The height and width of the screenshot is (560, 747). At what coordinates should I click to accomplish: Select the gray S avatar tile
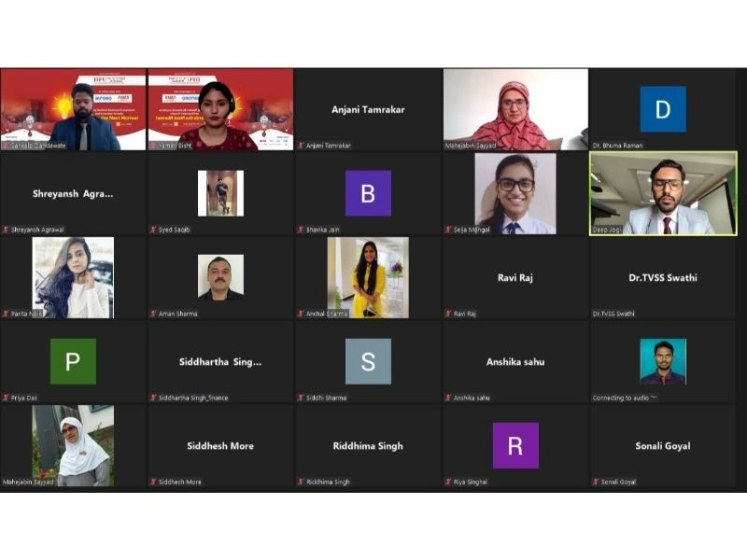tap(368, 361)
